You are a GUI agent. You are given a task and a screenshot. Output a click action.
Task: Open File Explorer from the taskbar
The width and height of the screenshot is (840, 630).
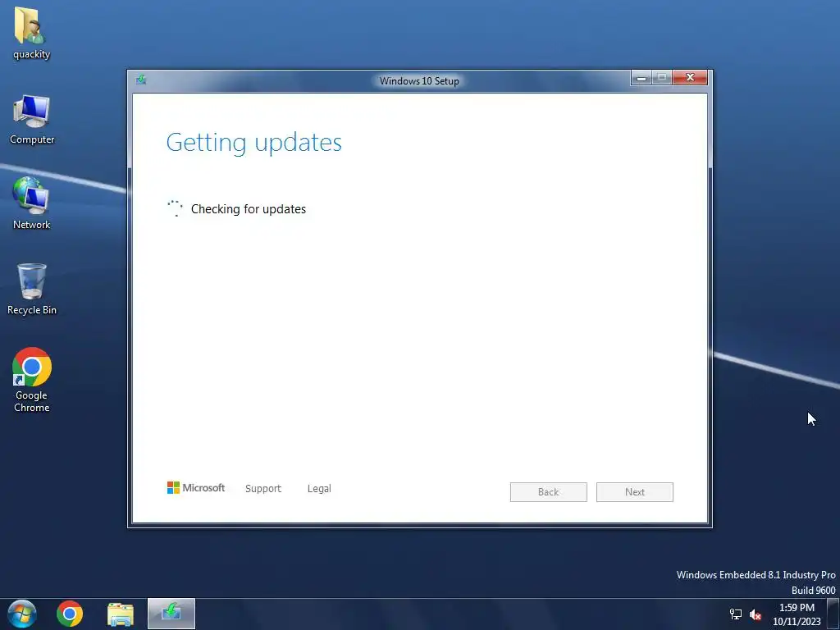coord(121,614)
